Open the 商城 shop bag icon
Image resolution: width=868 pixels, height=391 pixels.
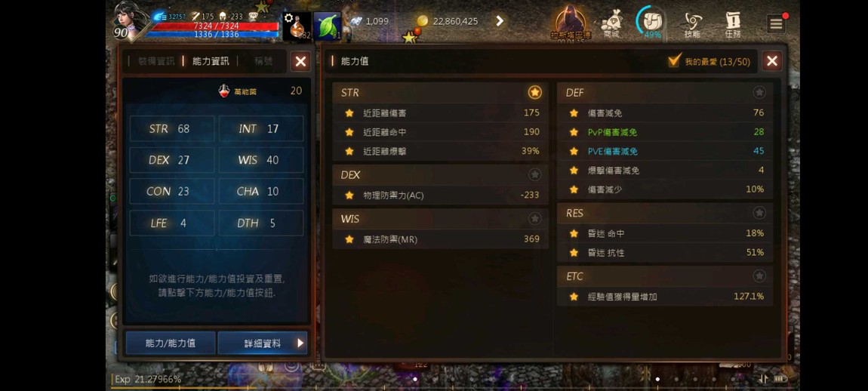pyautogui.click(x=611, y=24)
